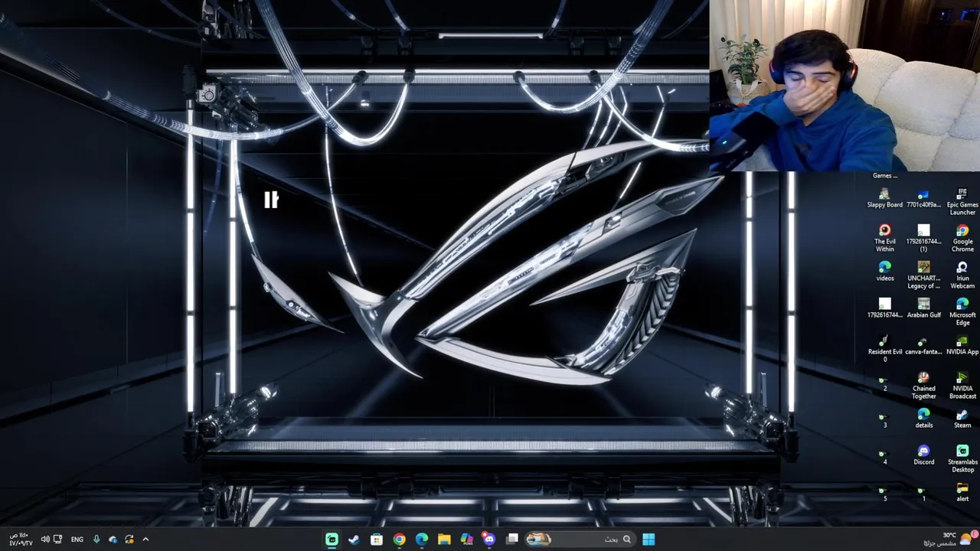The height and width of the screenshot is (551, 980).
Task: Open NVIDIA App desktop shortcut
Action: click(962, 345)
